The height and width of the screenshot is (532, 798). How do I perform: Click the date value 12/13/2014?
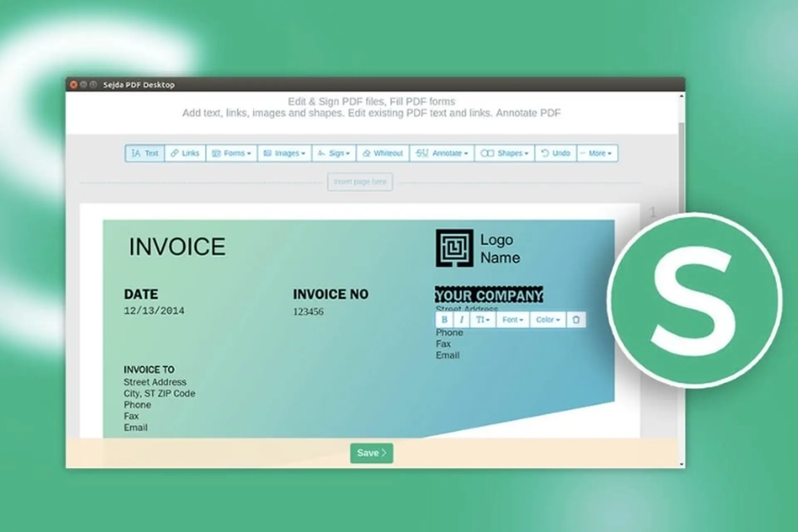(154, 311)
